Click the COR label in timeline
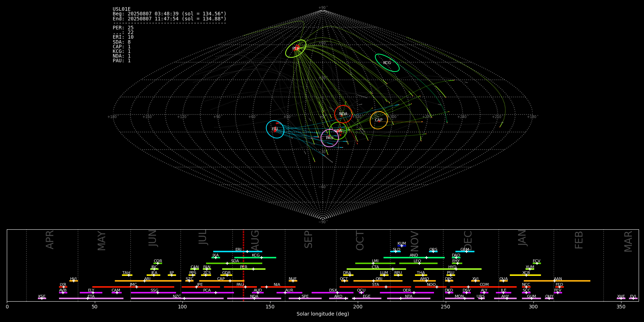The image size is (644, 322). point(158,261)
